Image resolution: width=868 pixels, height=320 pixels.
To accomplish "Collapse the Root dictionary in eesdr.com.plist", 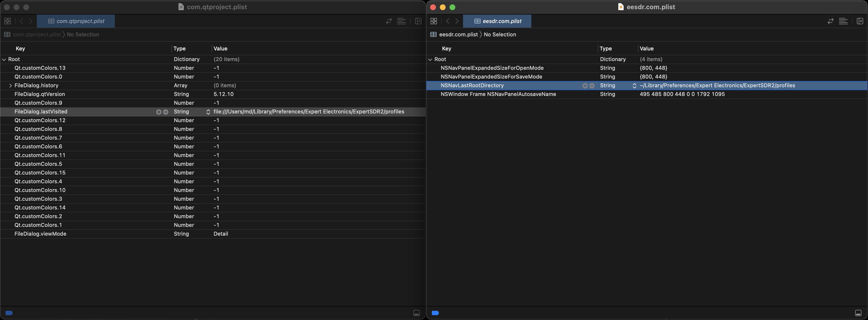I will (430, 59).
